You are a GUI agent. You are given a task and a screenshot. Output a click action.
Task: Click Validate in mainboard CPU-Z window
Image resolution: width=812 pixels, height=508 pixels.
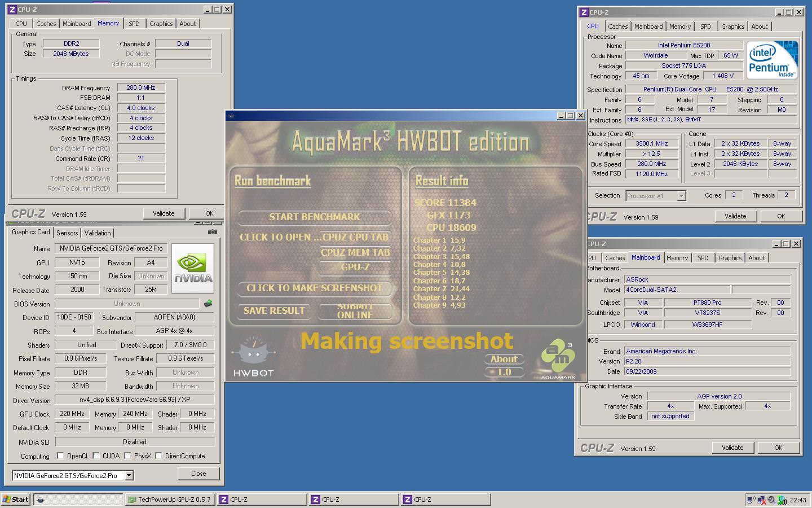point(732,448)
